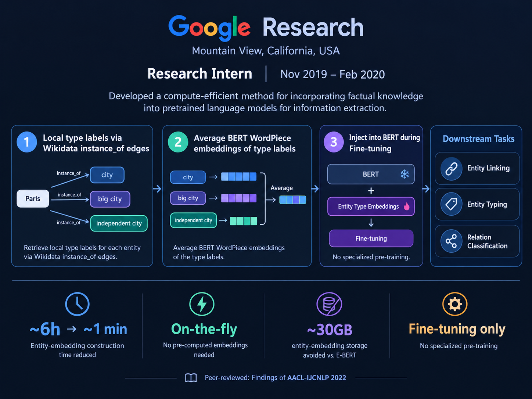Select the big city chip in step 2
Image resolution: width=532 pixels, height=399 pixels.
pos(188,198)
